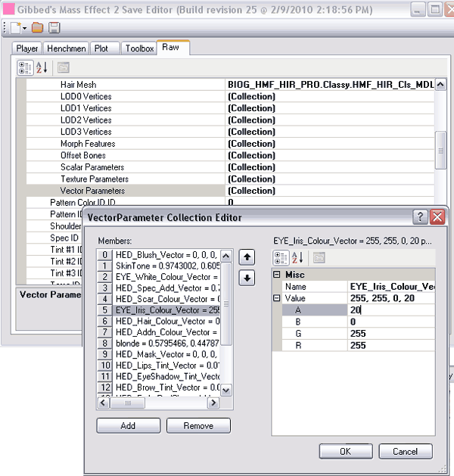Click the main property grid scrollbar thumb

(440, 150)
